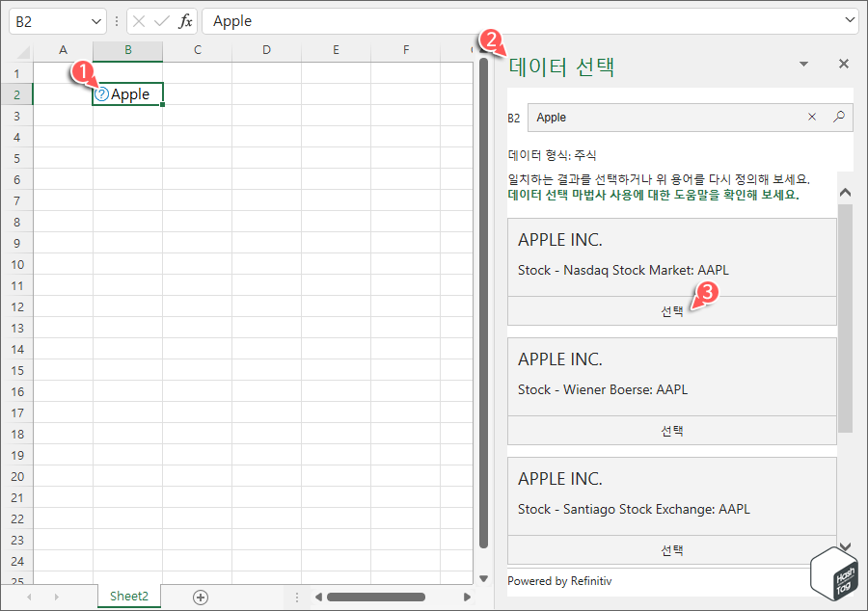The width and height of the screenshot is (868, 611).
Task: Click the Powered by Refinitiv link
Action: click(558, 581)
